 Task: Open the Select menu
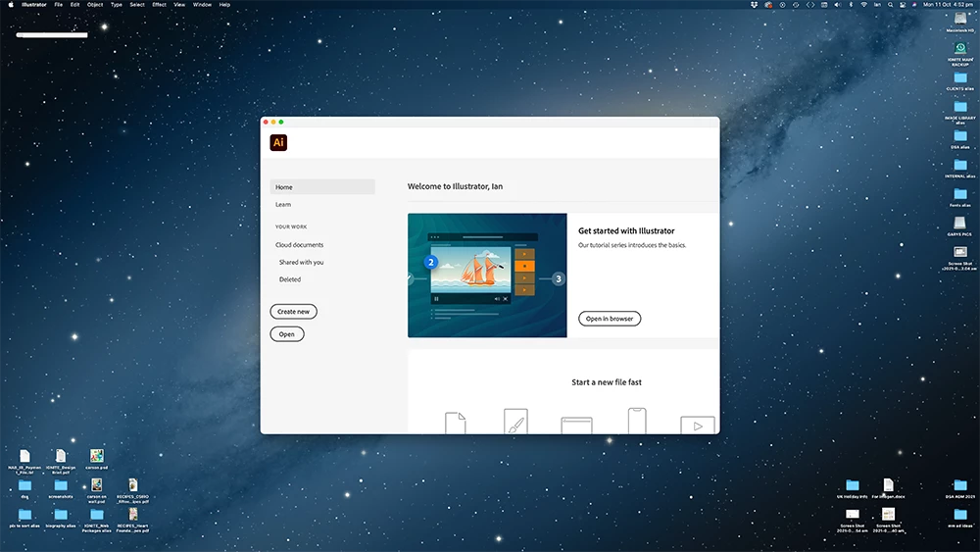click(137, 4)
